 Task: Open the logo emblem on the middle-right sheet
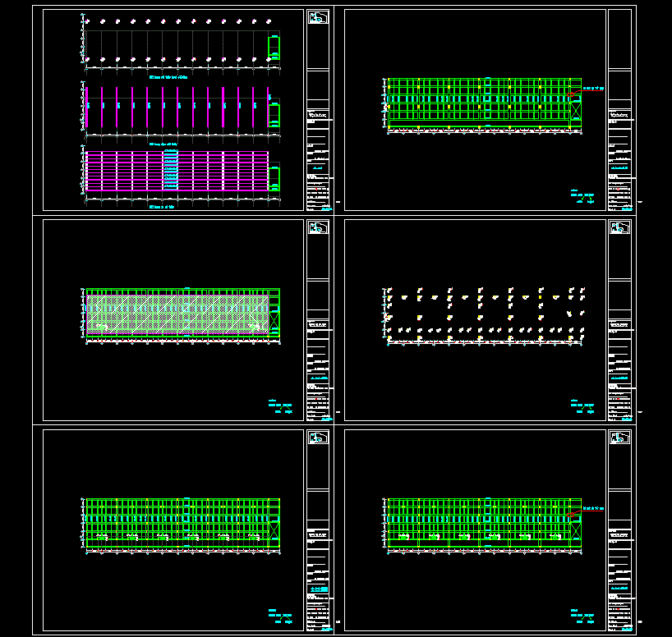coord(619,227)
